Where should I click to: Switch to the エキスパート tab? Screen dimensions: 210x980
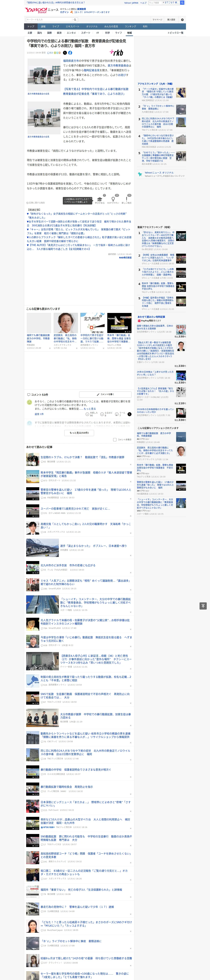[72, 27]
